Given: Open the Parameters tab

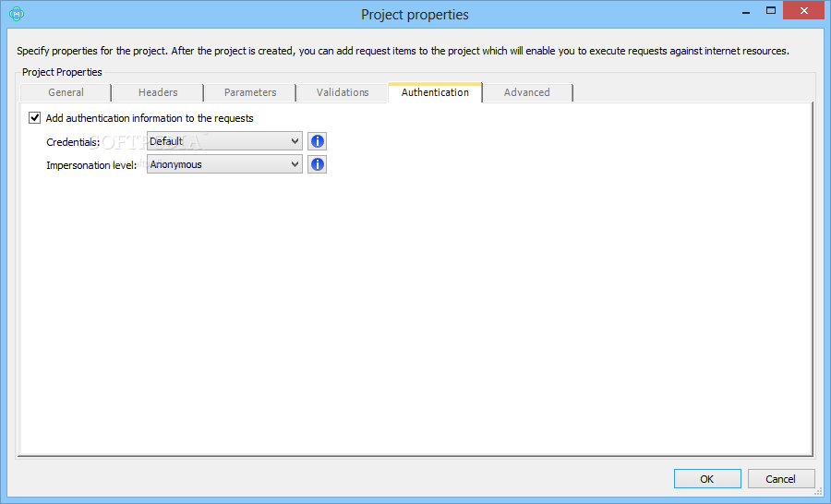Looking at the screenshot, I should click(250, 92).
